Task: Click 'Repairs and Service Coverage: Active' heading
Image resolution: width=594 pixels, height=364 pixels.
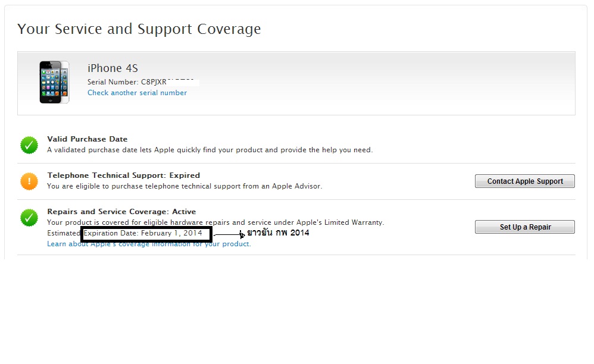Action: coord(121,212)
